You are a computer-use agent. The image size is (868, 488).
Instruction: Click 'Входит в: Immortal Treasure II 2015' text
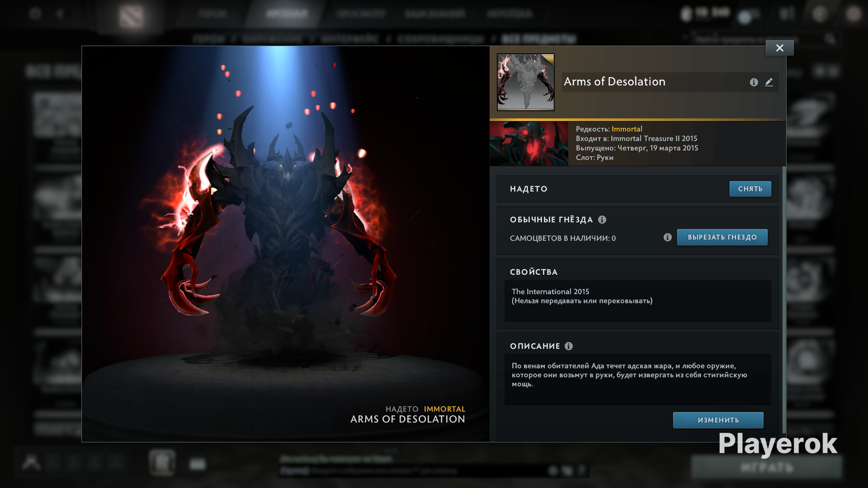coord(637,139)
